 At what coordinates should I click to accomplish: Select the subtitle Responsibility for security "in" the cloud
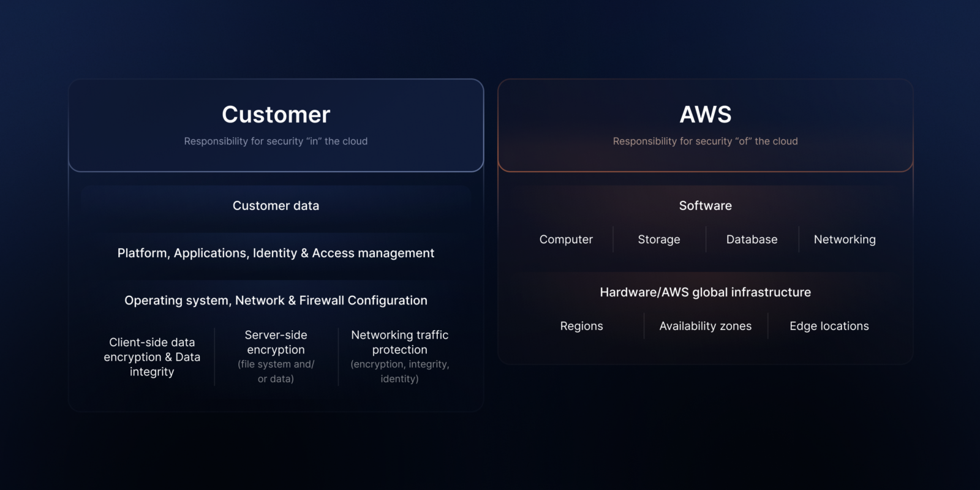point(276,141)
